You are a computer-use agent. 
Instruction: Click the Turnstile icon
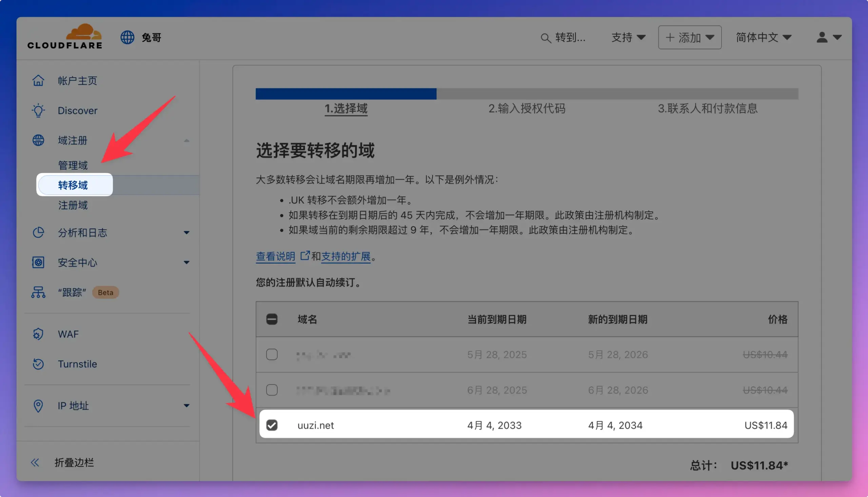click(x=38, y=364)
